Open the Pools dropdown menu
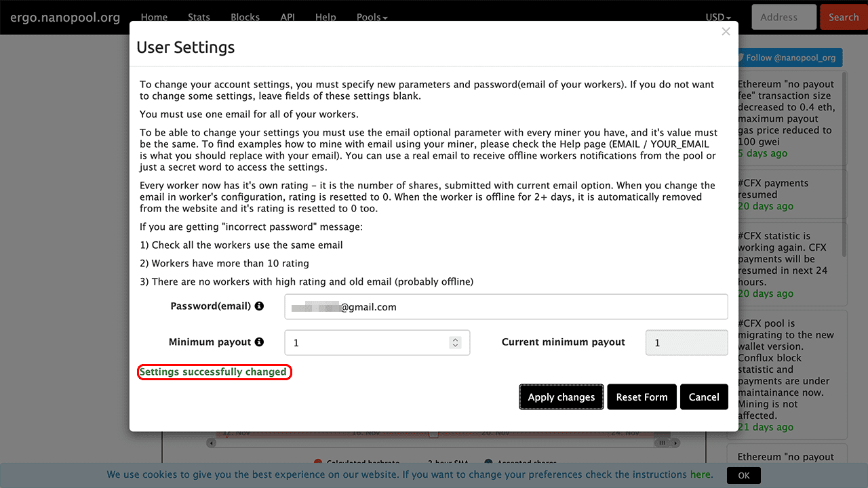This screenshot has height=488, width=868. click(372, 18)
